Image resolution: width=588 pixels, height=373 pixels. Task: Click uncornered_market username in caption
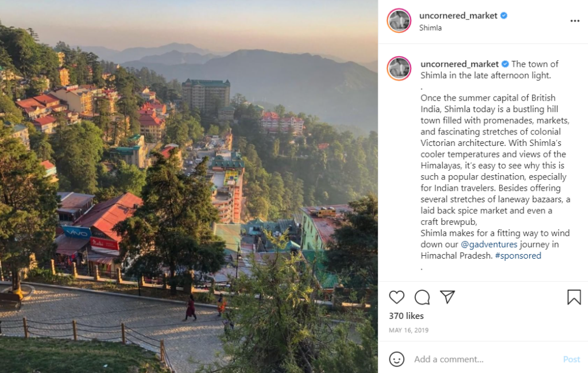[x=460, y=64]
